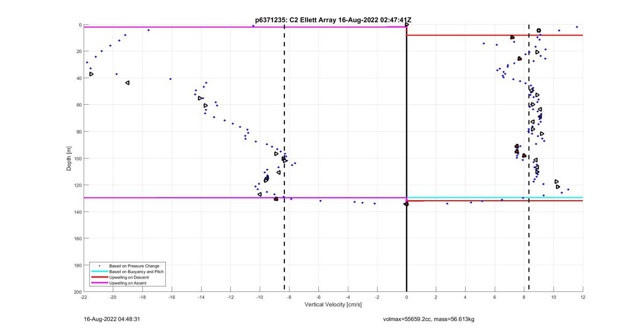The height and width of the screenshot is (328, 644).
Task: Click velocity axis tick label '-22'
Action: point(84,297)
